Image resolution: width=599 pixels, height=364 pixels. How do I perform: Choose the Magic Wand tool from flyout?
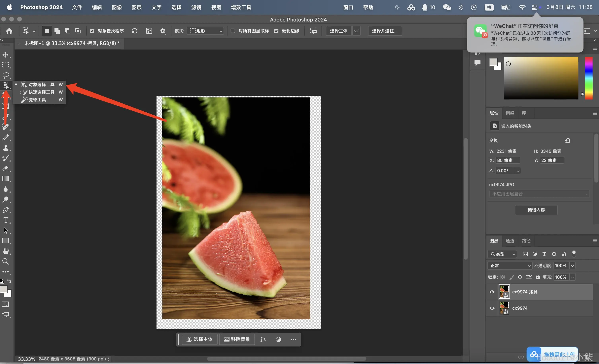pyautogui.click(x=37, y=100)
